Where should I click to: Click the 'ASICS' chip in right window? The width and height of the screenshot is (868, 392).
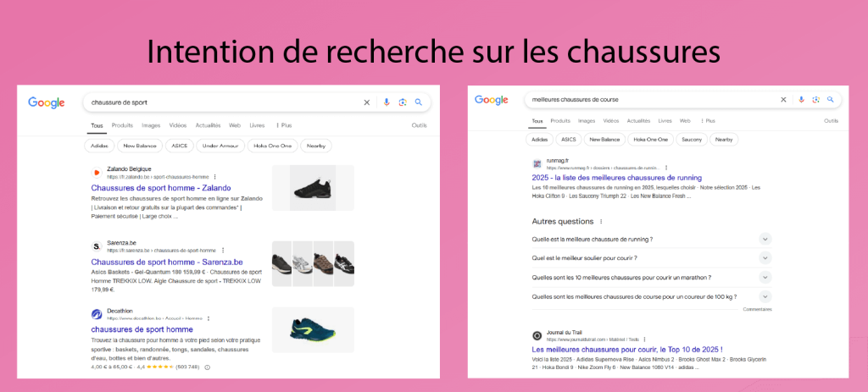click(x=569, y=140)
